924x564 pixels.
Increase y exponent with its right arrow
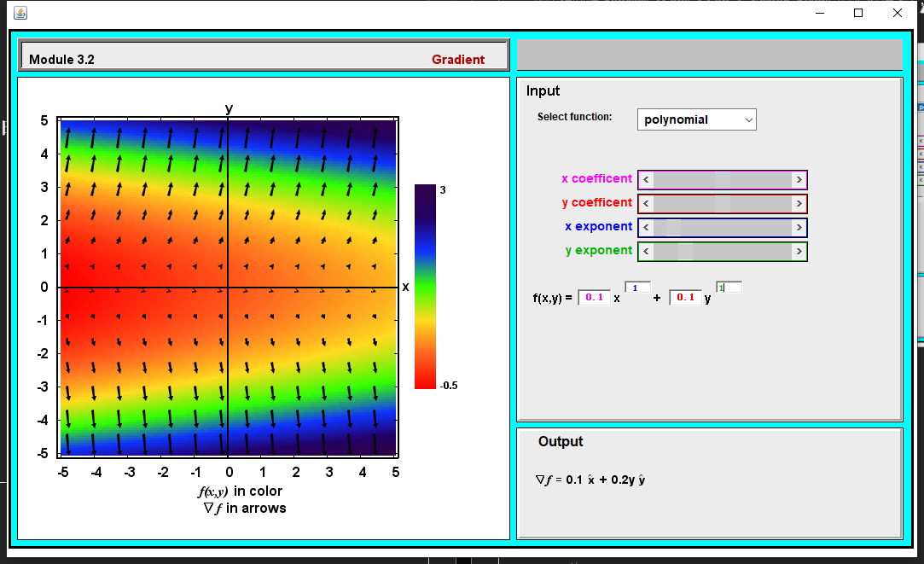[799, 252]
